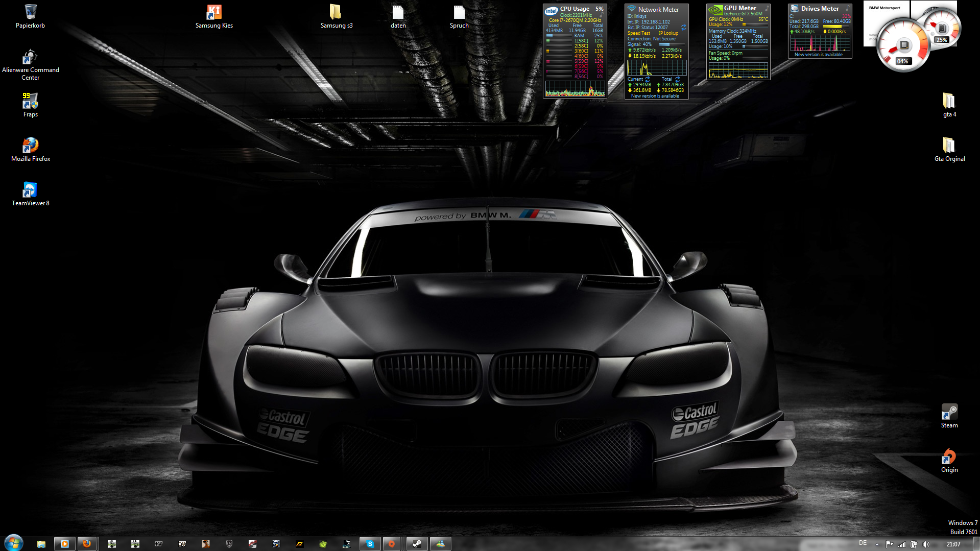Open the Origin taskbar button
Image resolution: width=980 pixels, height=551 pixels.
tap(392, 544)
